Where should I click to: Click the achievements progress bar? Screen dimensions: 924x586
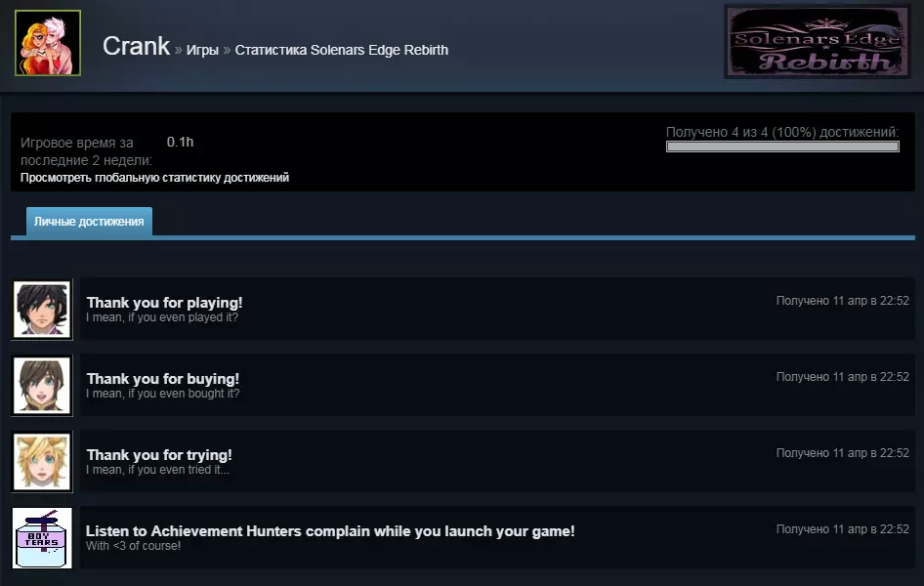782,146
